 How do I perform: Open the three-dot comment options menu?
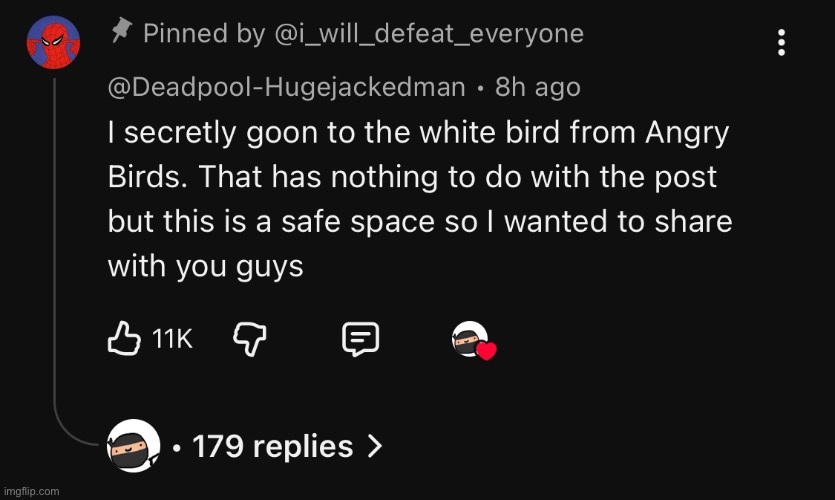[x=781, y=42]
